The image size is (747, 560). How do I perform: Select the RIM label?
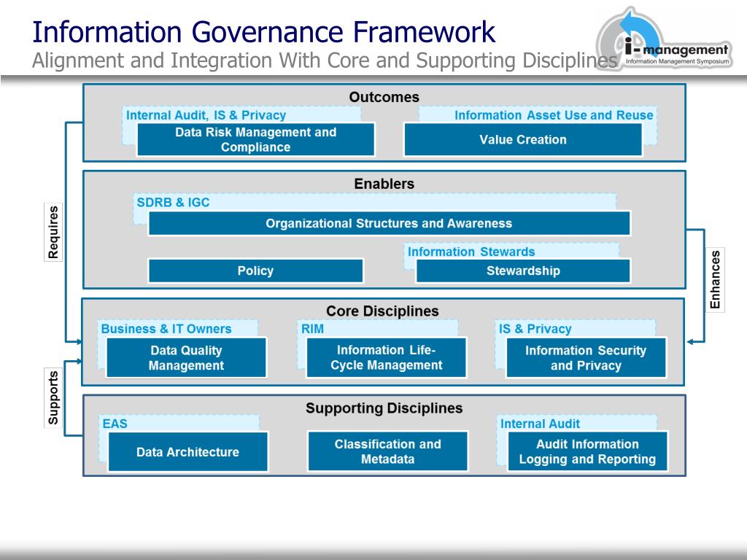312,329
